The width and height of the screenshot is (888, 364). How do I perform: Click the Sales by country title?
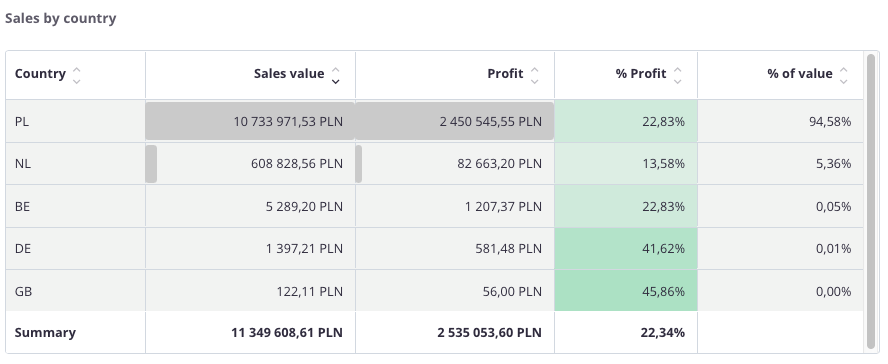click(x=61, y=18)
